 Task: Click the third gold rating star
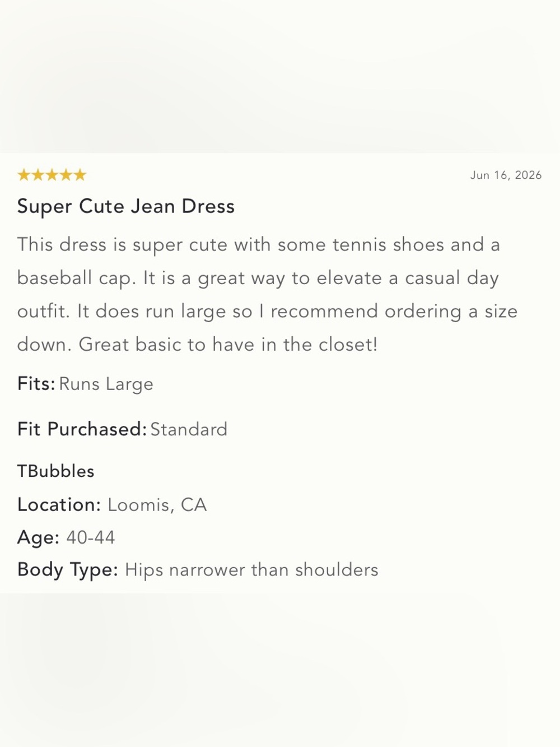point(52,175)
